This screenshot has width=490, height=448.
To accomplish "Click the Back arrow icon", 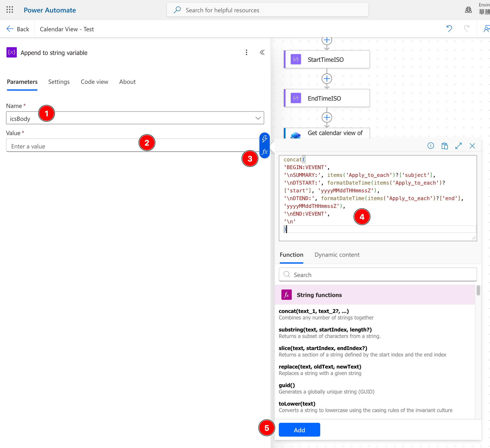I will [x=10, y=29].
